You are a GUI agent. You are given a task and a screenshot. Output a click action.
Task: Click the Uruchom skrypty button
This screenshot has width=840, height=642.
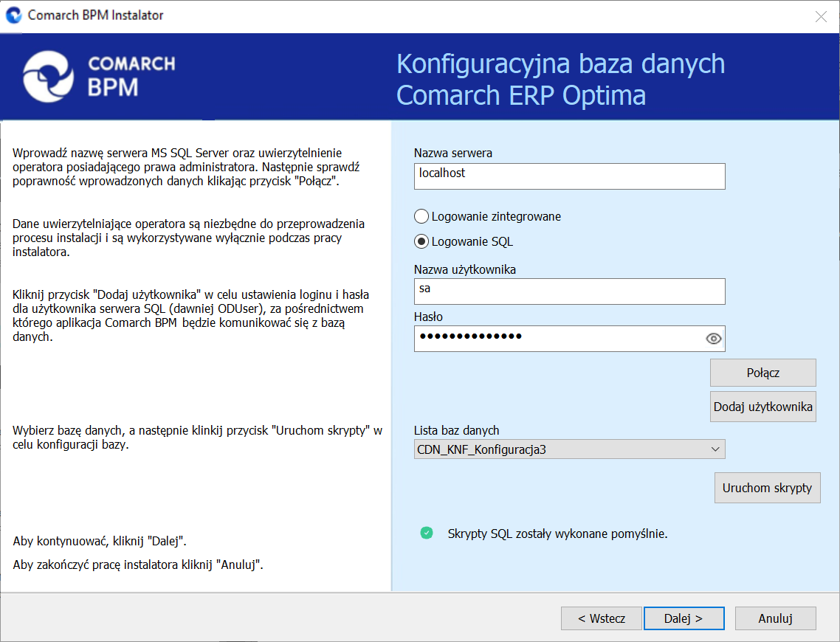(767, 488)
